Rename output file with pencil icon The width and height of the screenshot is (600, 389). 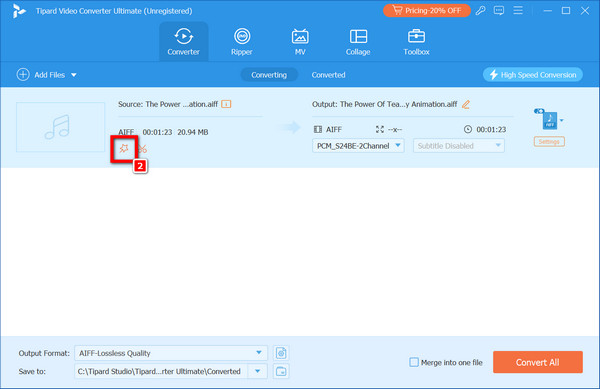click(x=466, y=104)
